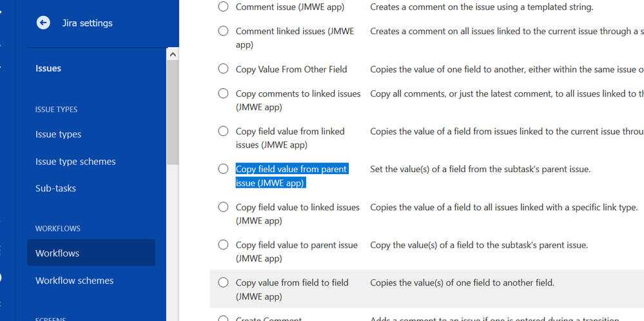644x321 pixels.
Task: Click description 'Copies the value(s) of one field to another field.'
Action: [462, 283]
